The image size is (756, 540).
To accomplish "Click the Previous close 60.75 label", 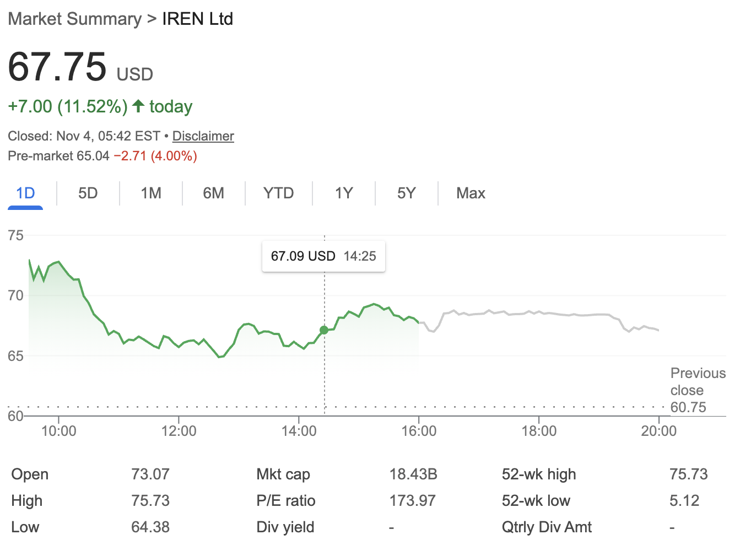I will pos(698,390).
